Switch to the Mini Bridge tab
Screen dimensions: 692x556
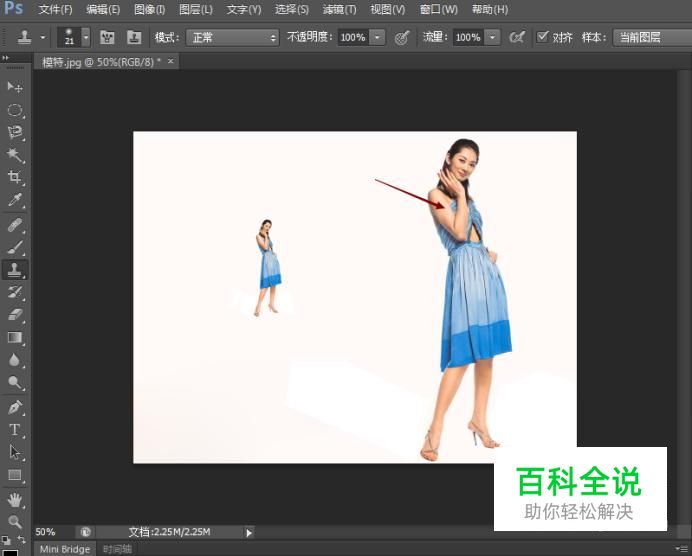(x=65, y=549)
